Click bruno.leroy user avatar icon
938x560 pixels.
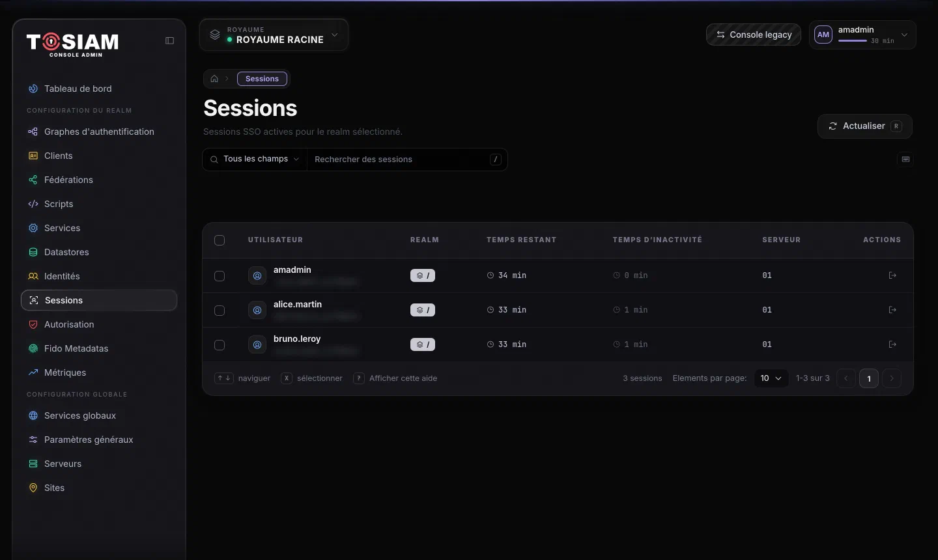click(257, 344)
